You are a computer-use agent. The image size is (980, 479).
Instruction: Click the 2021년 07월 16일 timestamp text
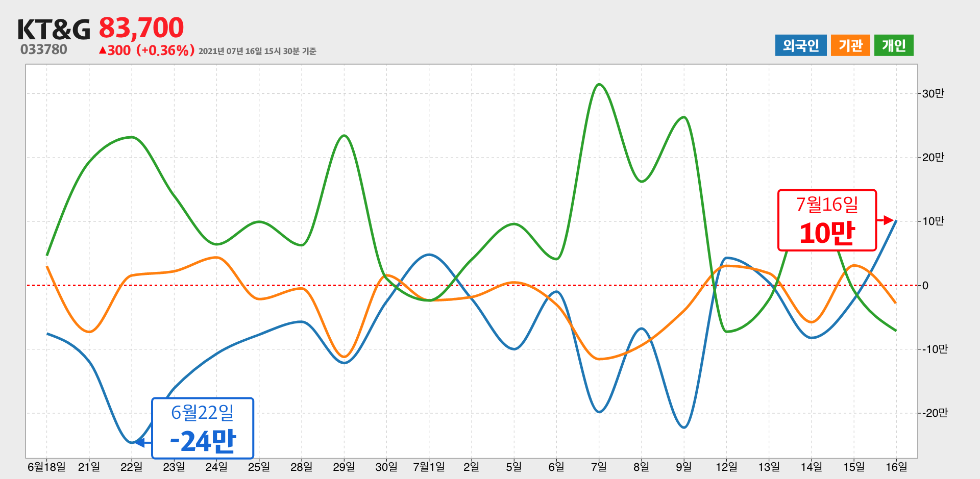point(257,51)
